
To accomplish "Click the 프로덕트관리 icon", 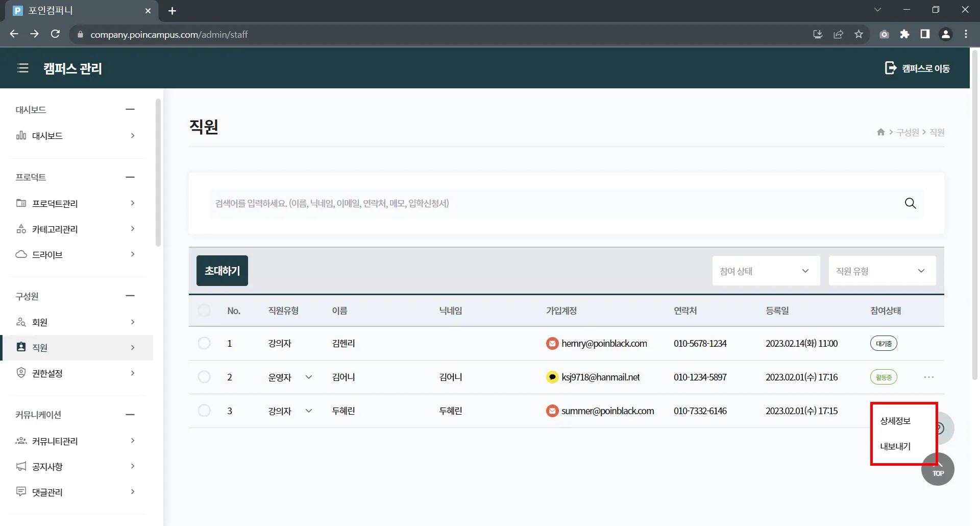I will [21, 203].
